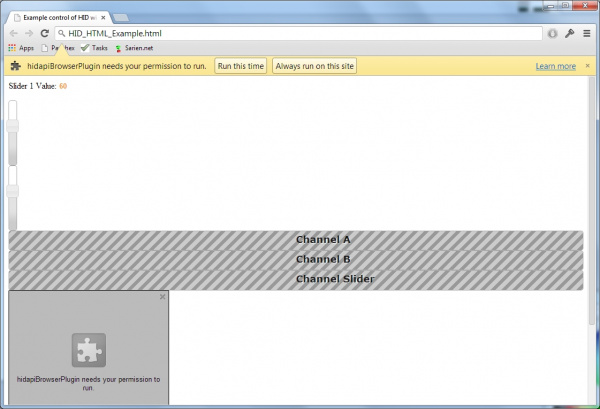This screenshot has width=600, height=409.
Task: Click Always run on this site
Action: [x=314, y=66]
